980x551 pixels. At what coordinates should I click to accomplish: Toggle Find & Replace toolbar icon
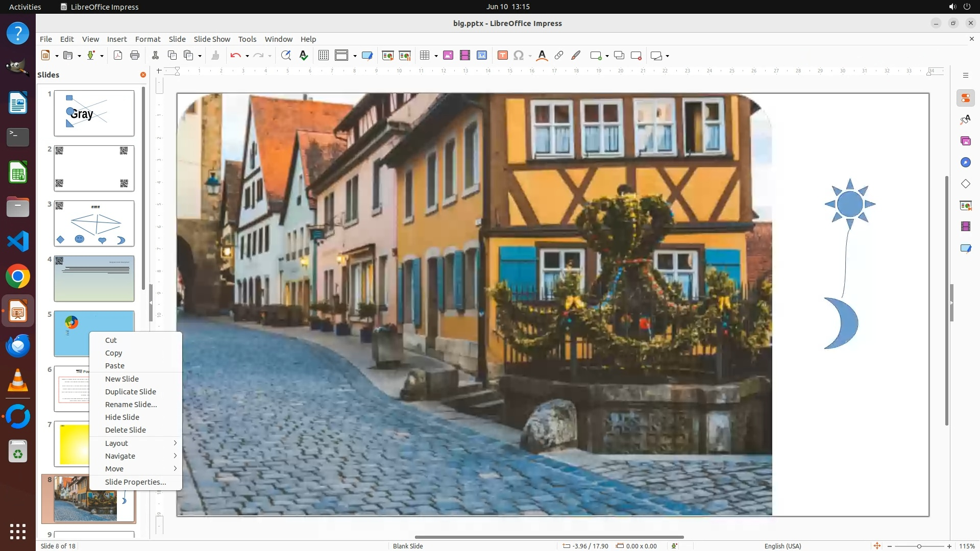[286, 56]
